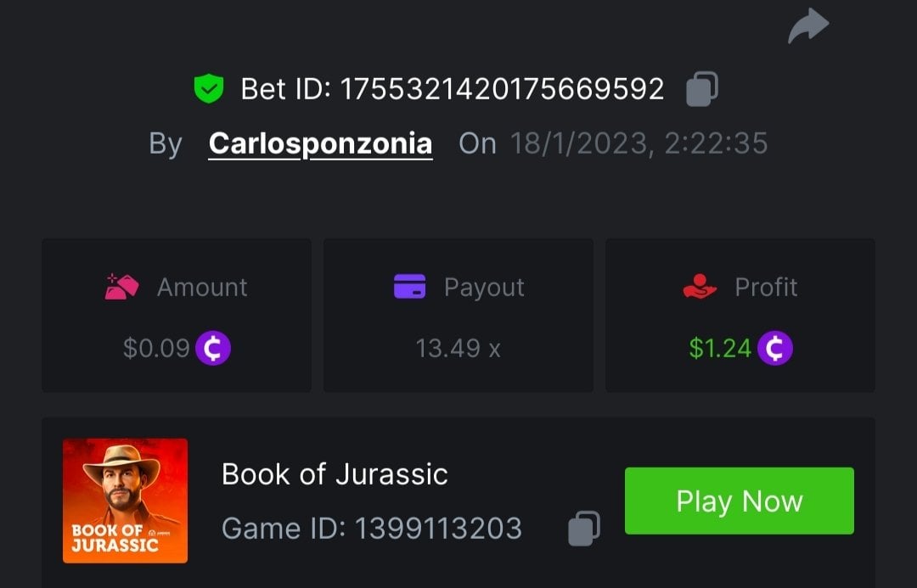Copy the Game ID number
This screenshot has width=917, height=588.
point(583,528)
